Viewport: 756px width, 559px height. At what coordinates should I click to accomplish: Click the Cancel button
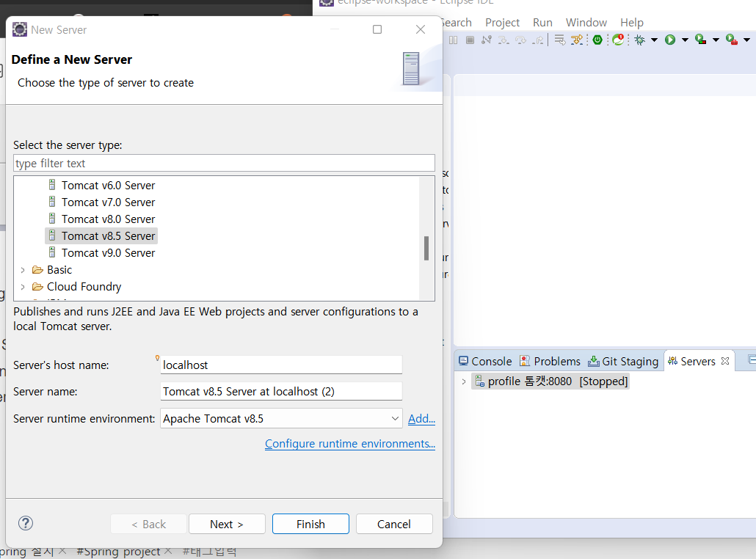click(394, 524)
